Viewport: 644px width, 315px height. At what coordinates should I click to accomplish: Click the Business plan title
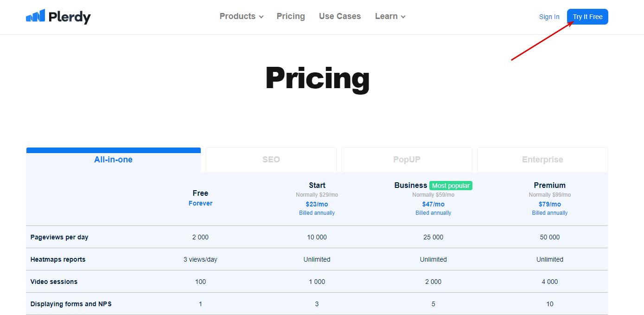click(411, 185)
